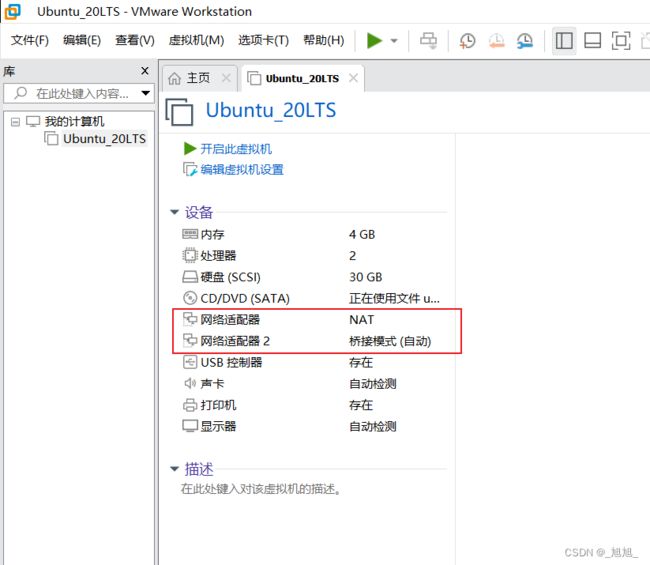Open the snapshot manager icon
The width and height of the screenshot is (650, 565).
525,41
